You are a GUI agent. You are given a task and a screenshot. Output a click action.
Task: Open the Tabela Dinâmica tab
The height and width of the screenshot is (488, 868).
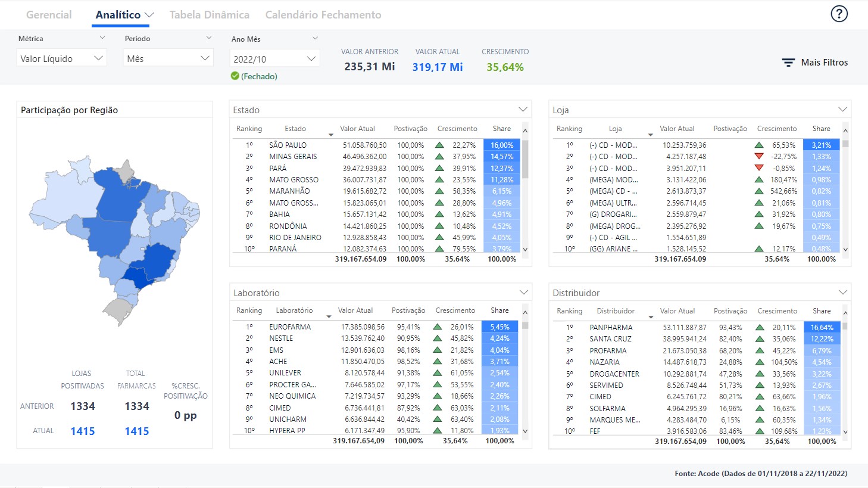(x=209, y=15)
